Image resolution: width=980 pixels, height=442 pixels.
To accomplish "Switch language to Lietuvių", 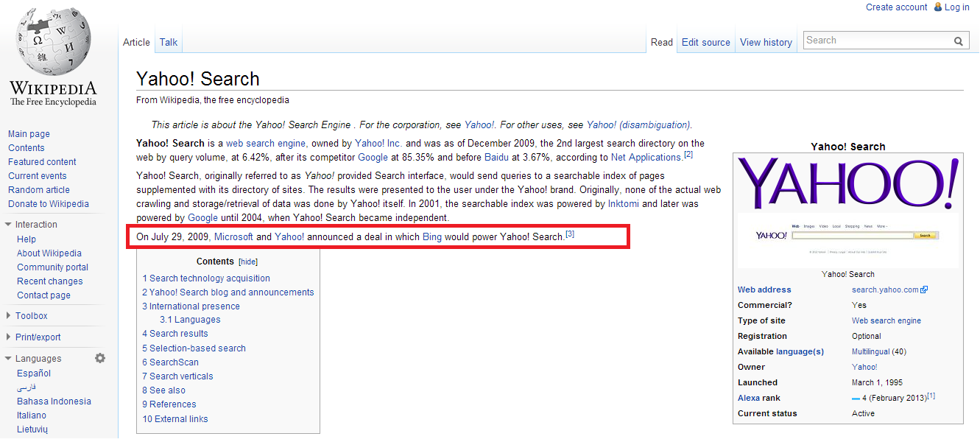I will pyautogui.click(x=33, y=429).
